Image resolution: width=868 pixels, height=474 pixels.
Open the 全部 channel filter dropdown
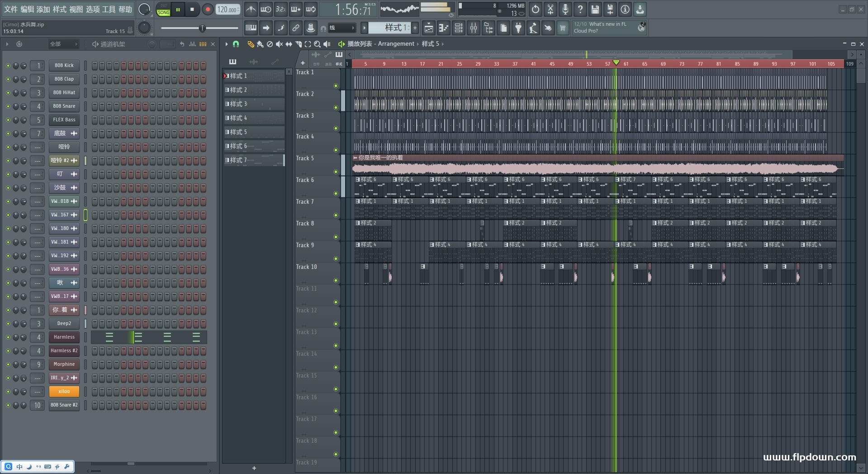click(x=63, y=44)
